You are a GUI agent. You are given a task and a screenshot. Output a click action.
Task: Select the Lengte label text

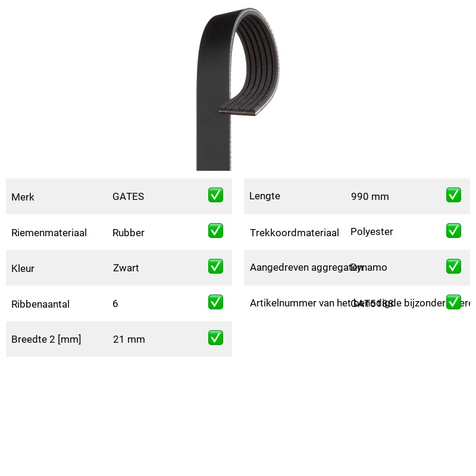(265, 196)
